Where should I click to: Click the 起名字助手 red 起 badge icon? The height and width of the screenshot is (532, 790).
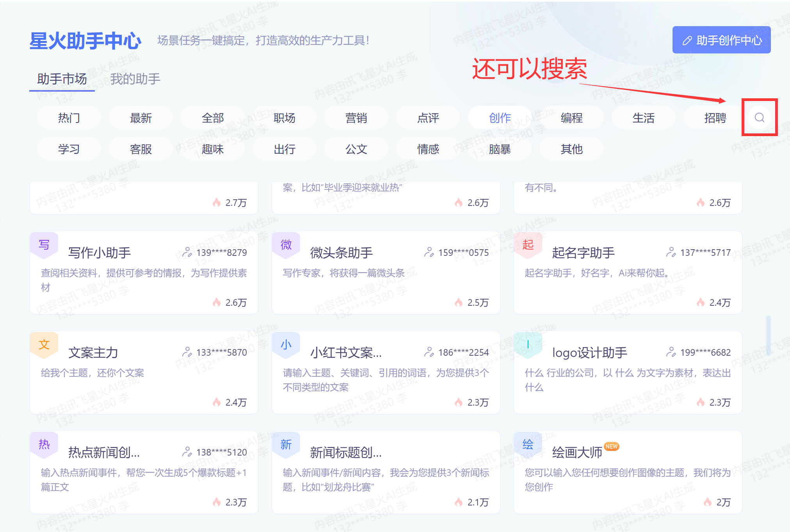pos(528,245)
